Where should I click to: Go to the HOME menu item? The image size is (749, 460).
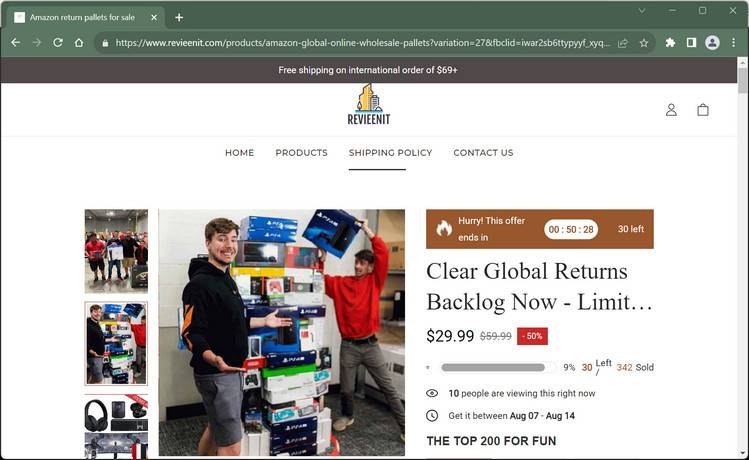(x=239, y=153)
